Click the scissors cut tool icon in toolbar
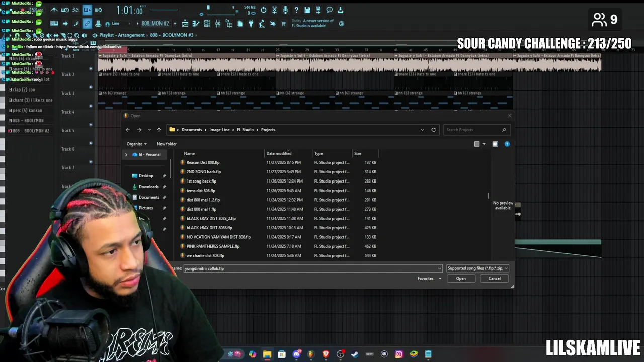 [274, 10]
